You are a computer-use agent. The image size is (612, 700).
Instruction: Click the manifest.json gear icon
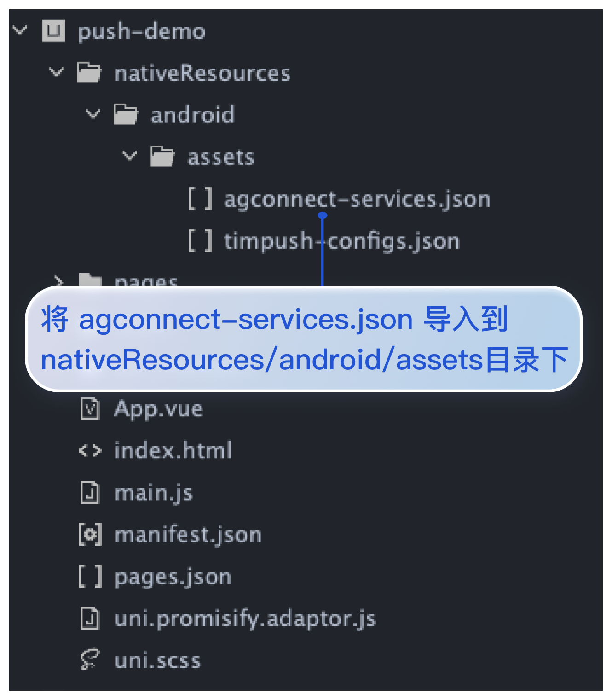(90, 535)
